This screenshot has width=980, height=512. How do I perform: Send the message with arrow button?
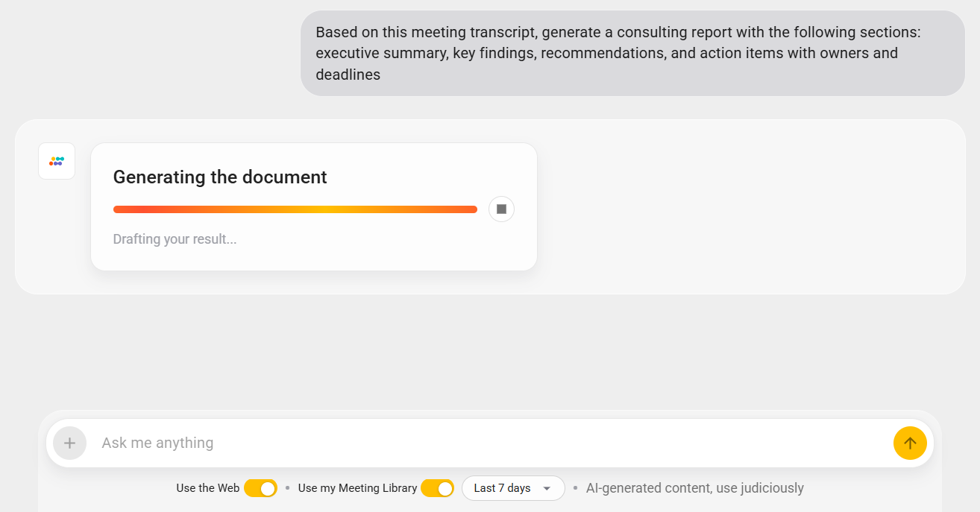910,443
